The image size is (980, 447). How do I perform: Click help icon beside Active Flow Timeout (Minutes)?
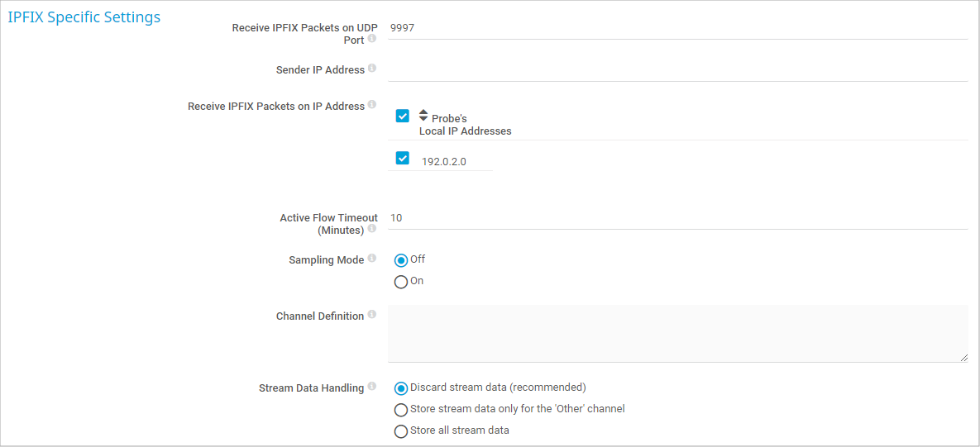[x=372, y=229]
